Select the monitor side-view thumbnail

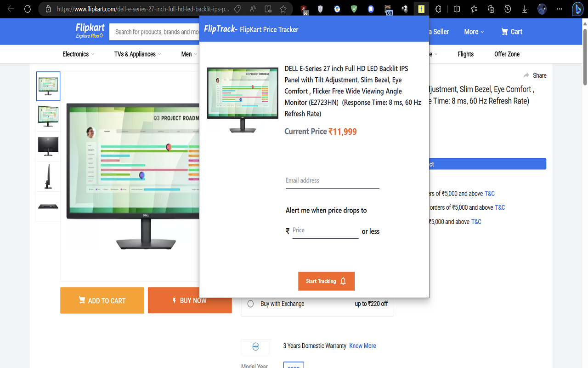(48, 177)
